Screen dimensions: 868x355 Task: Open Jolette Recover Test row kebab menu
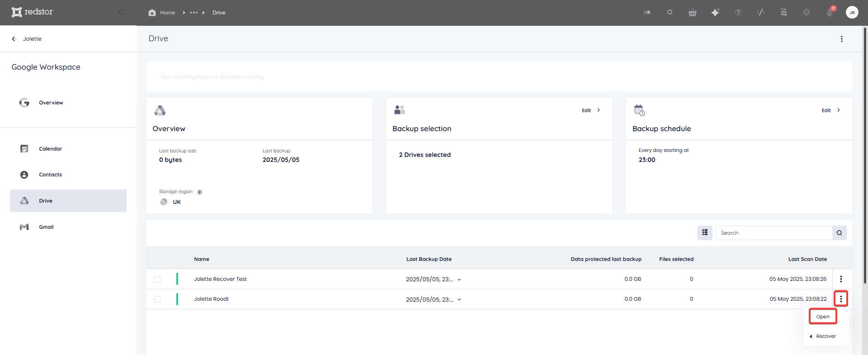click(841, 279)
